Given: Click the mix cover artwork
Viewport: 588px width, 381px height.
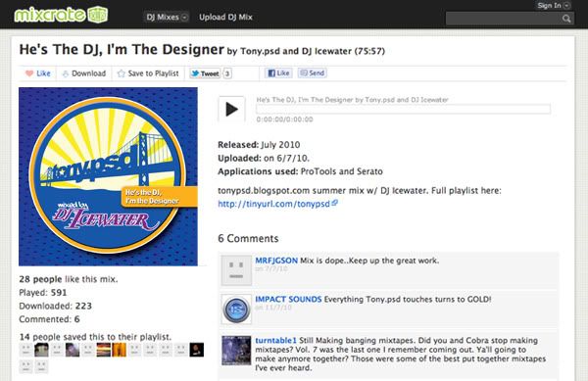Looking at the screenshot, I should point(108,176).
